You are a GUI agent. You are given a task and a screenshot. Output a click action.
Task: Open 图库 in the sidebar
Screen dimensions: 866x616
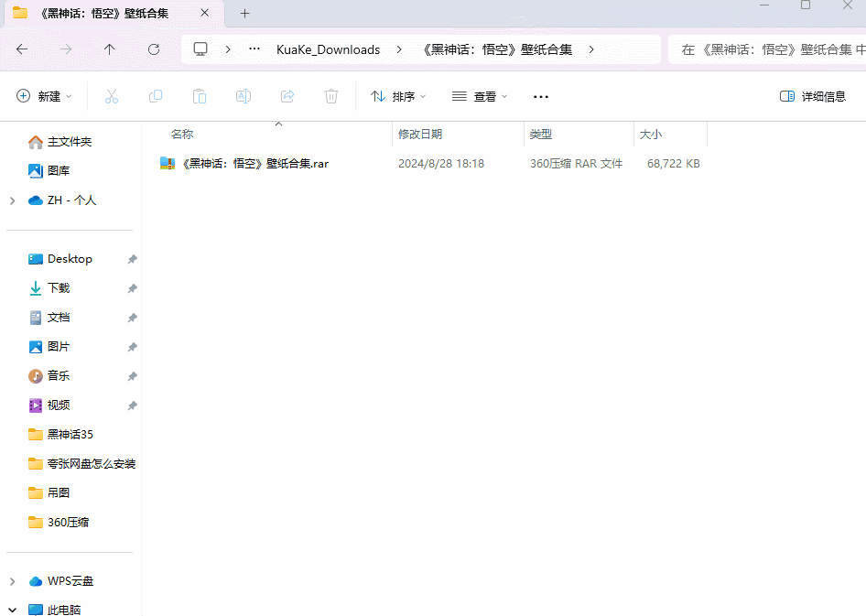[x=49, y=171]
